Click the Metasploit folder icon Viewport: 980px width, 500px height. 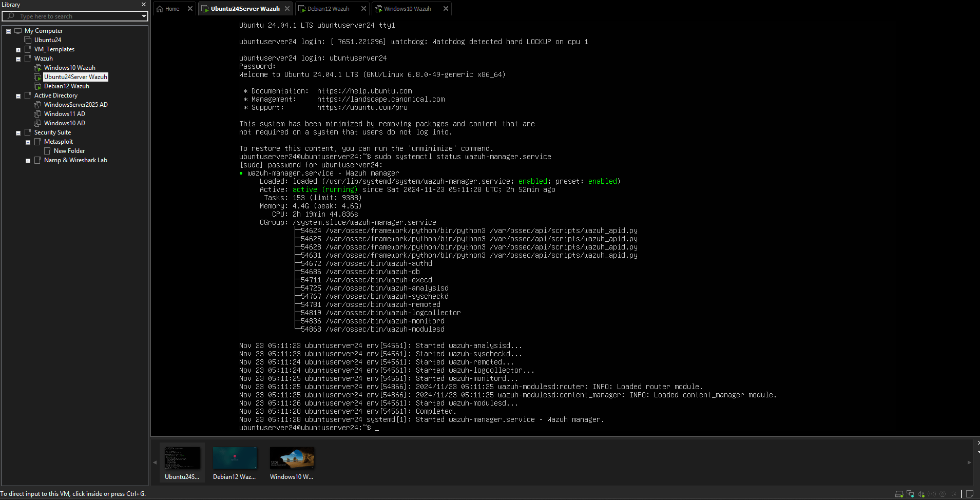(37, 142)
